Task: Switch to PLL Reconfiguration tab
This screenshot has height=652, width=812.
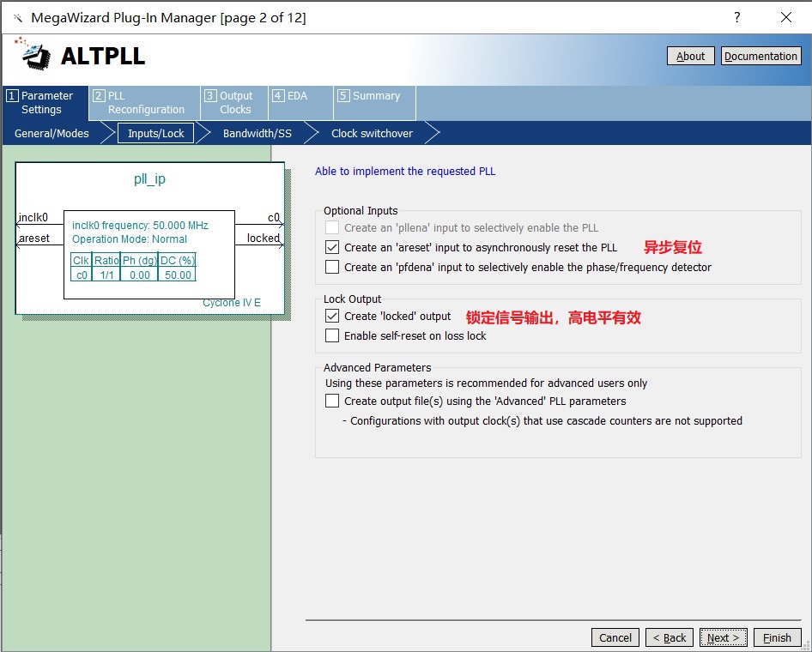Action: [x=144, y=103]
